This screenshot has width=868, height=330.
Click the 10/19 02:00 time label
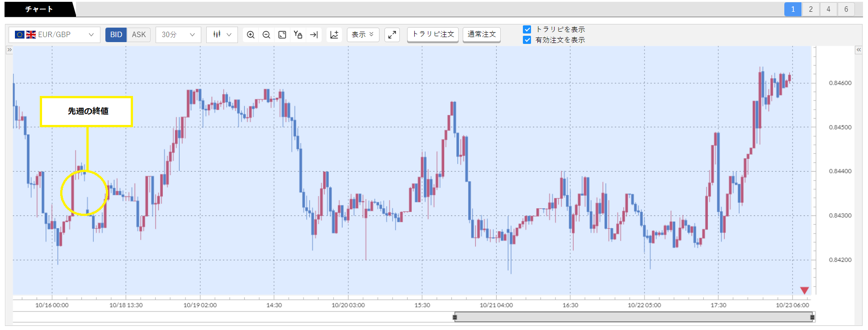tap(200, 305)
